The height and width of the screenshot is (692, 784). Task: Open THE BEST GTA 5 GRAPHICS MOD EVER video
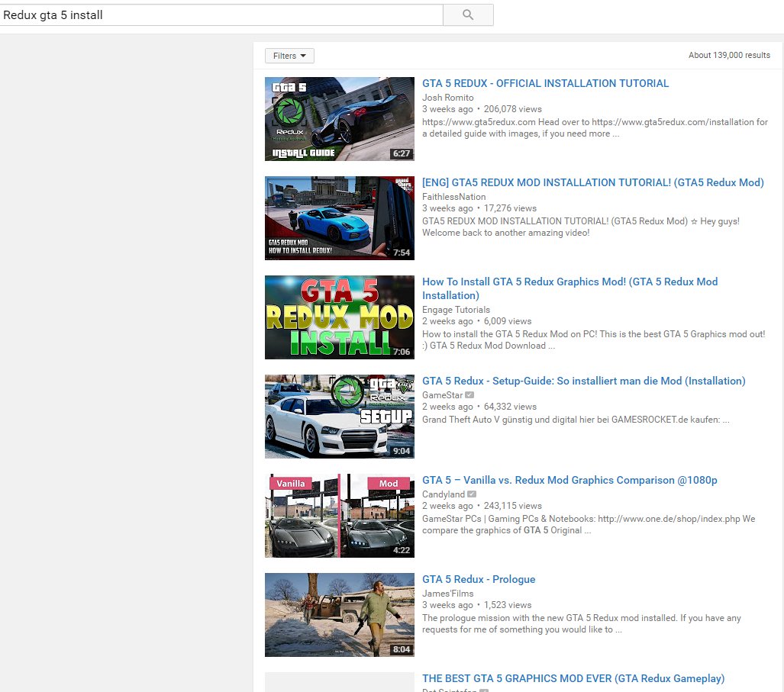pos(573,678)
